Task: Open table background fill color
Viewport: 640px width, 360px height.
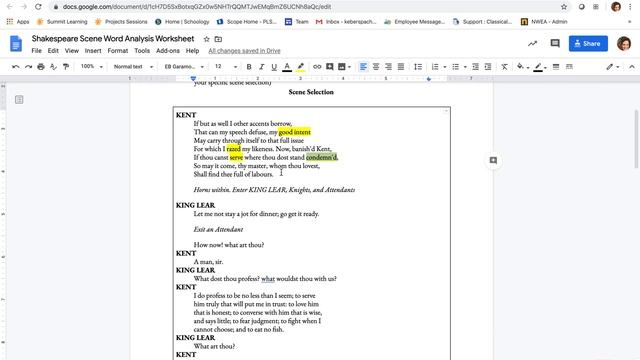Action: click(522, 67)
